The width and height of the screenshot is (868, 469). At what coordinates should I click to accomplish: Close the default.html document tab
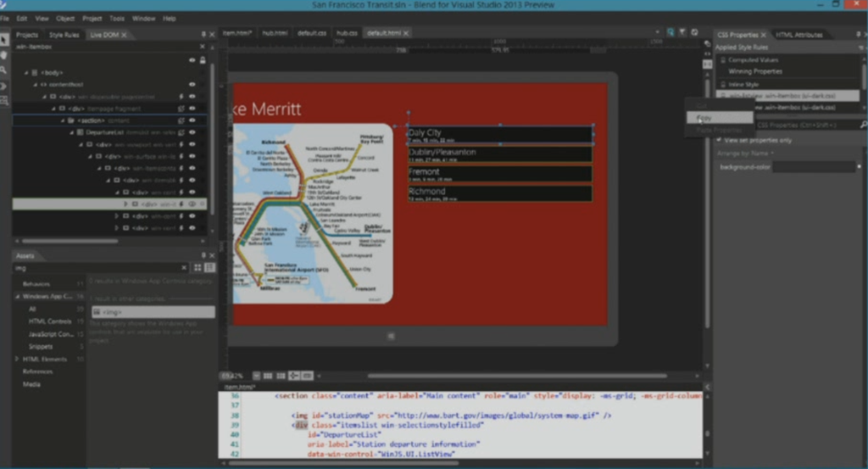pos(406,33)
